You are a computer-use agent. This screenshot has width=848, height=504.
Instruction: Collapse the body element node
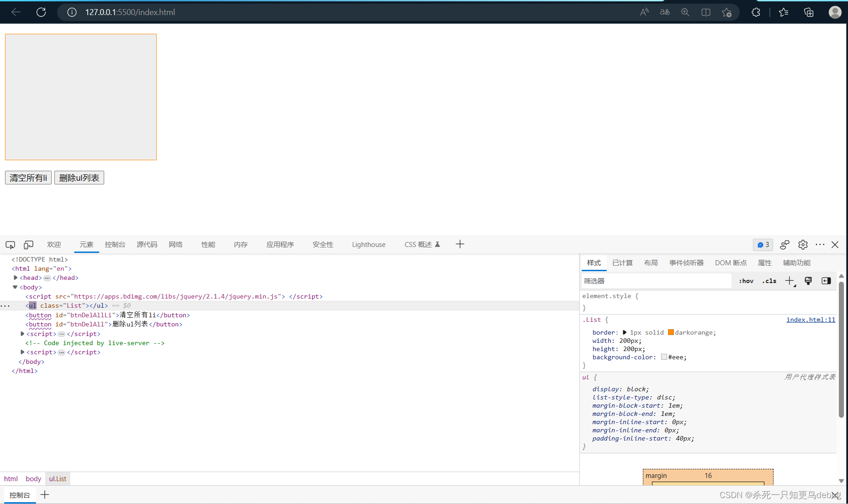pyautogui.click(x=15, y=287)
